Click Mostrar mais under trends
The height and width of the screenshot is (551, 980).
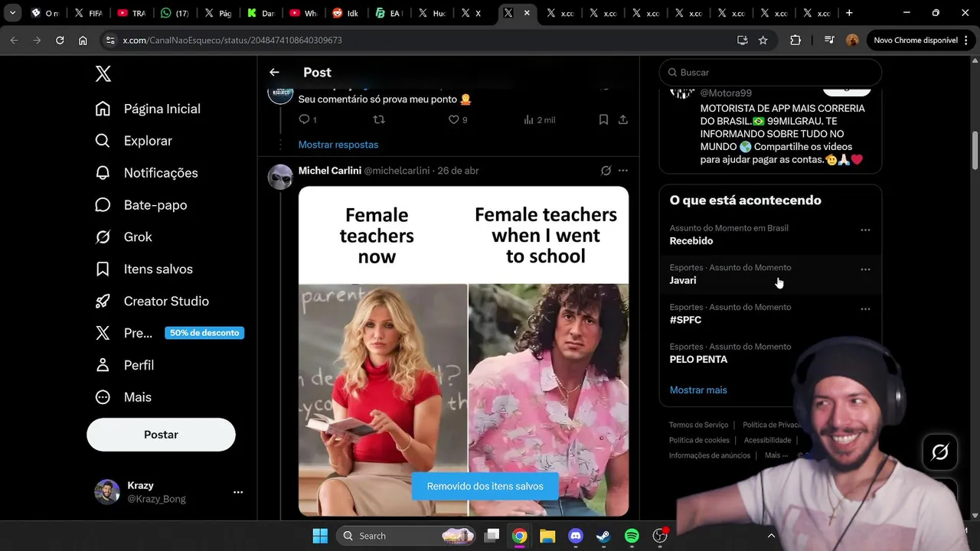click(698, 390)
